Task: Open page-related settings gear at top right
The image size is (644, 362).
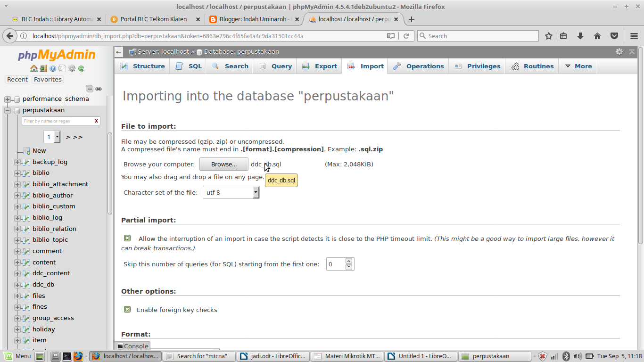Action: (619, 51)
